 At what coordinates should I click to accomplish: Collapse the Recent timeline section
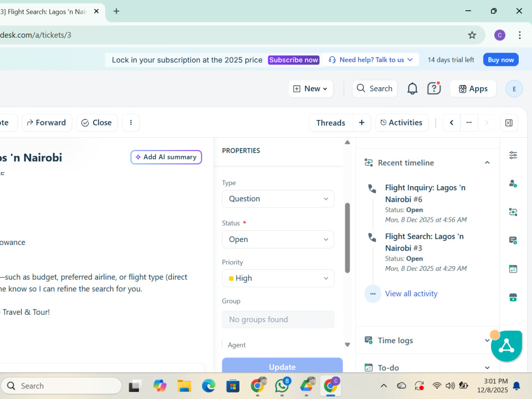(487, 163)
